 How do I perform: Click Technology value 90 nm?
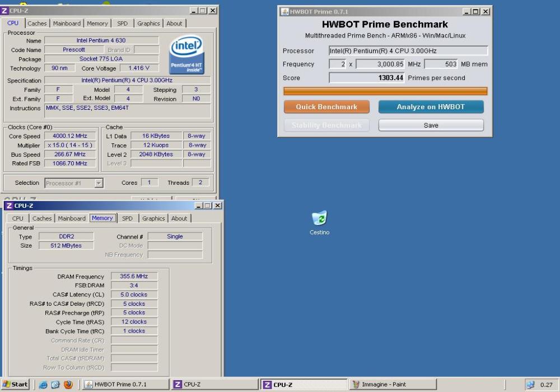60,68
